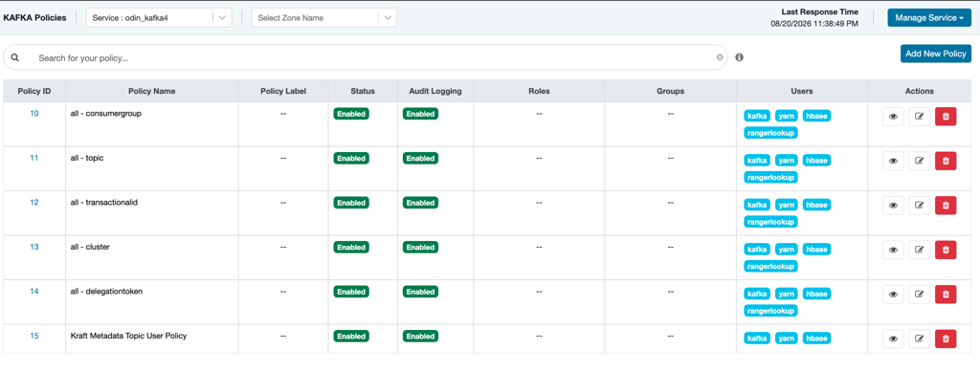Clear the policy search field
Screen dimensions: 980x372
tap(720, 57)
